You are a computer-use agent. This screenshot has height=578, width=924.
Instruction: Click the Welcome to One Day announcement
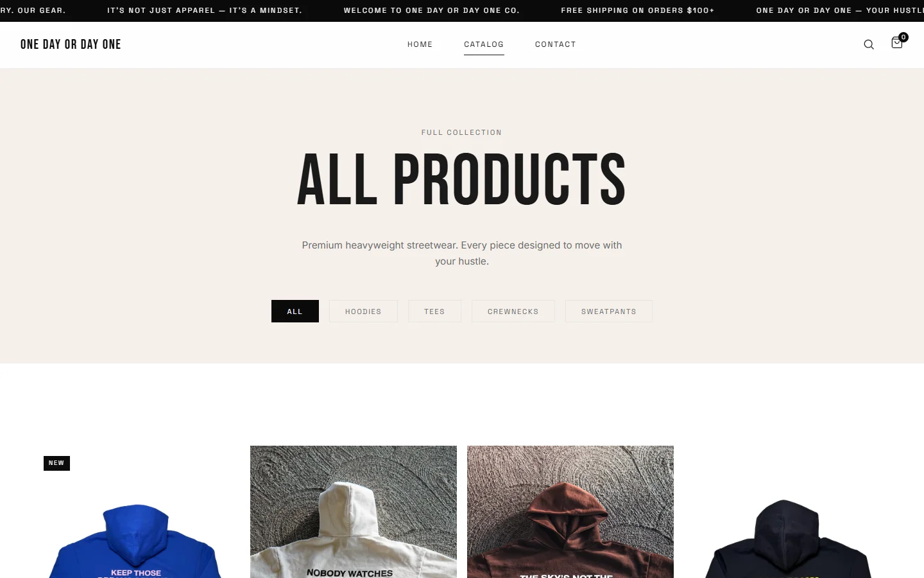point(432,10)
